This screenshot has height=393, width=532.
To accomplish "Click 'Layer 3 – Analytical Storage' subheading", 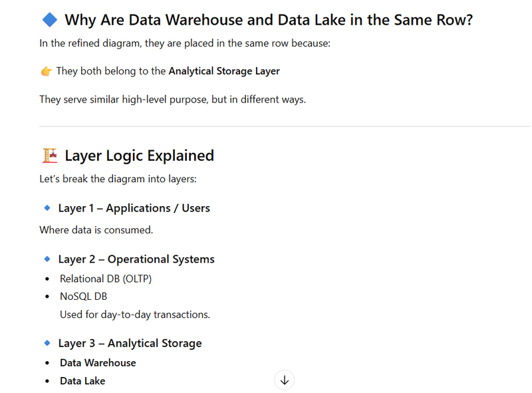I will [130, 343].
